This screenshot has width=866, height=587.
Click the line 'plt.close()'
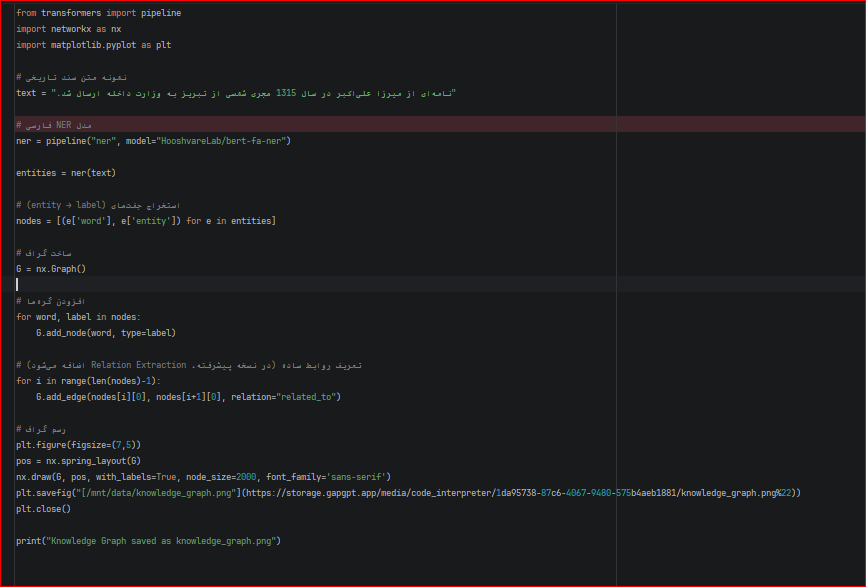coord(44,509)
